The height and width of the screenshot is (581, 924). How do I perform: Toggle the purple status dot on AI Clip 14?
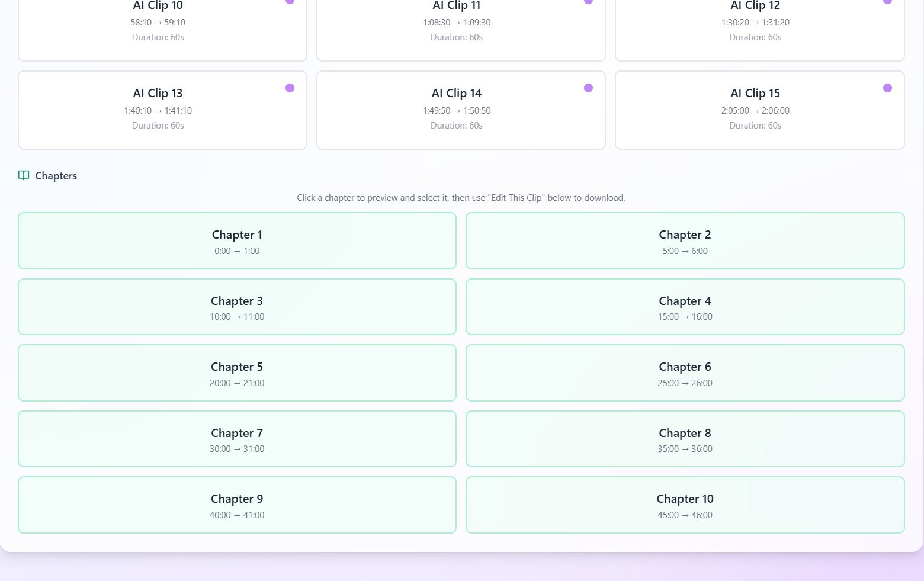[588, 88]
